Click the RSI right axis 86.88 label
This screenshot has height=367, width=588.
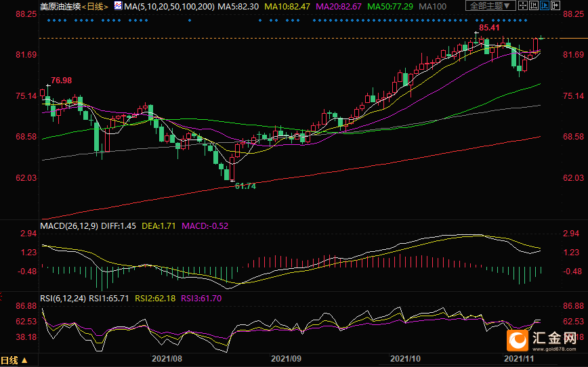click(573, 306)
